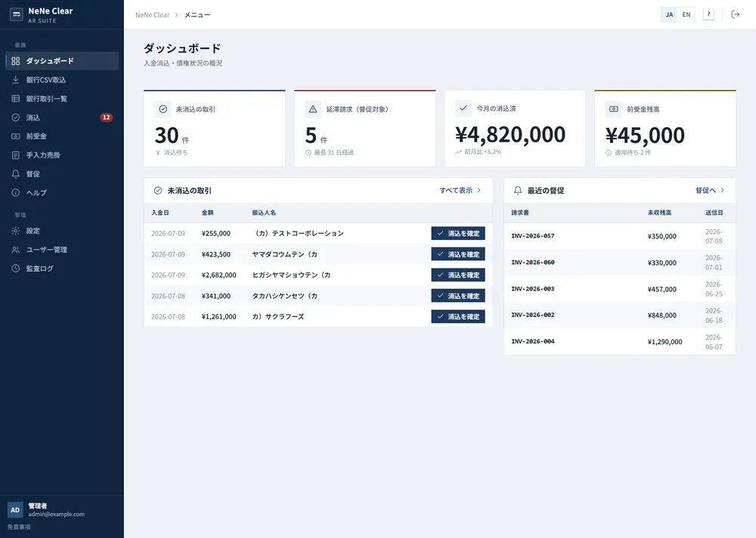Click 手入力売掛 document icon
Viewport: 756px width, 538px height.
[16, 155]
